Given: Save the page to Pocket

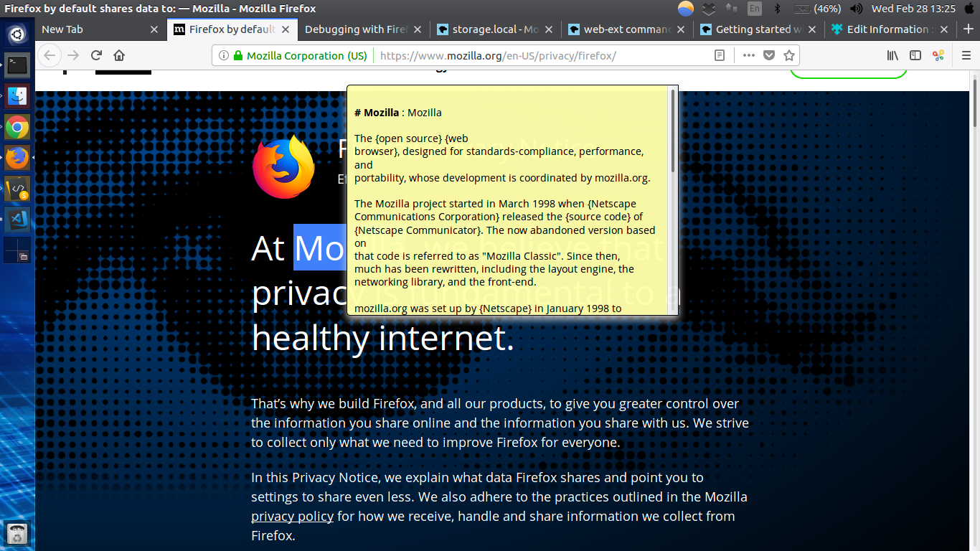Looking at the screenshot, I should click(769, 55).
